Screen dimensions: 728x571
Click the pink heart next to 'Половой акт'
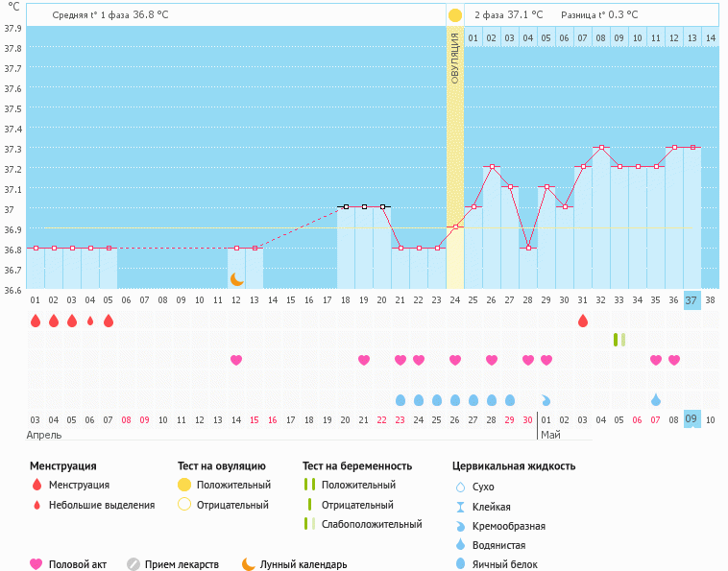[x=36, y=564]
